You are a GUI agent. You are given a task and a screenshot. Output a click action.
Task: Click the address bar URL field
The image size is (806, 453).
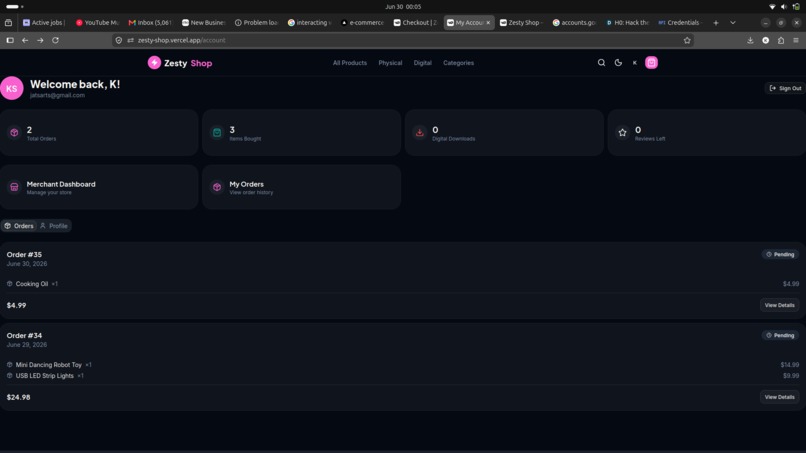403,40
